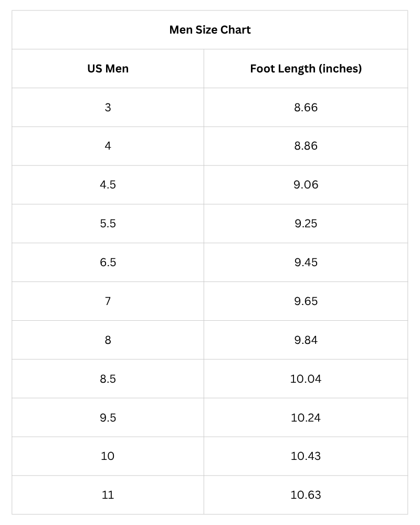Click the 10.04 foot length cell
420x525 pixels.
[x=306, y=379]
